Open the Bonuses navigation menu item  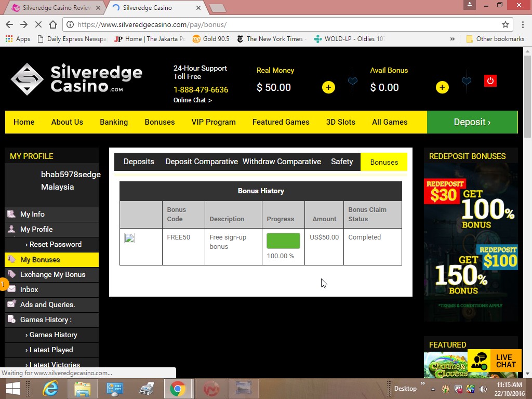click(x=160, y=122)
